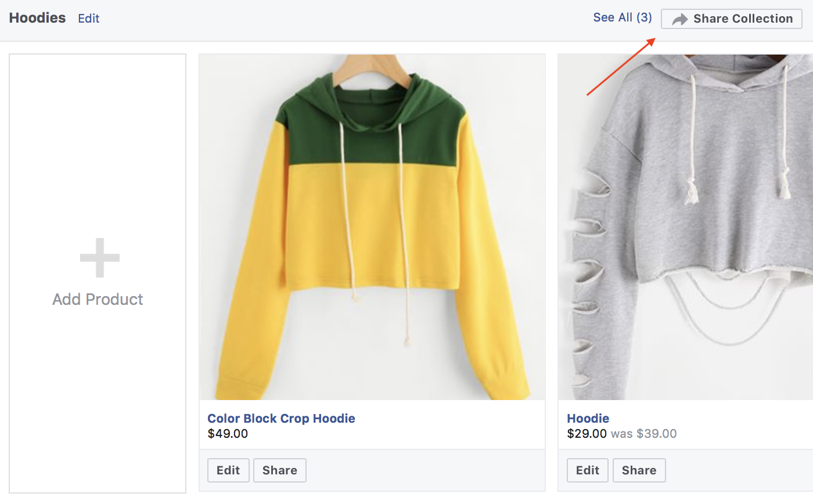Open the yellow and green hoodie photo
Image resolution: width=813 pixels, height=504 pixels.
(x=372, y=227)
